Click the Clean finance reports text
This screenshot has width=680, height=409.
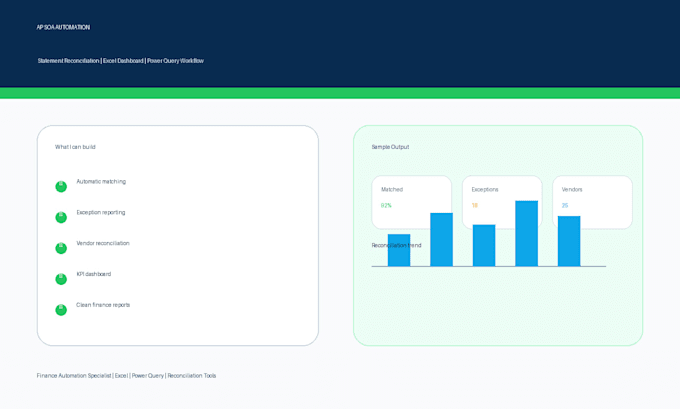(x=103, y=305)
